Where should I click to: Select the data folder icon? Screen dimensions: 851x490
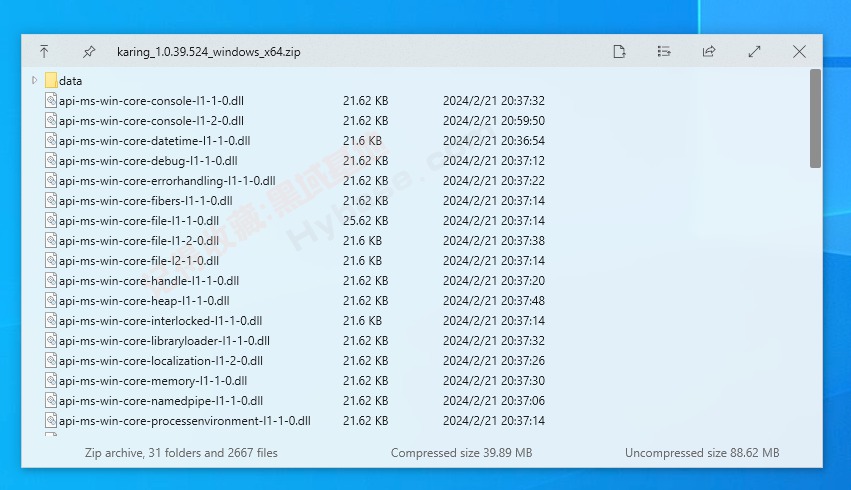[51, 80]
